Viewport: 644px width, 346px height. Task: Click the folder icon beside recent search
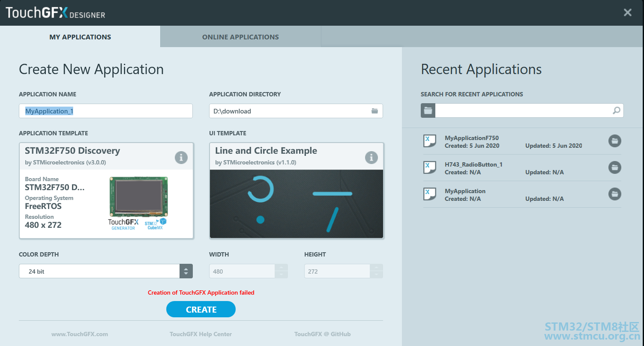[428, 110]
